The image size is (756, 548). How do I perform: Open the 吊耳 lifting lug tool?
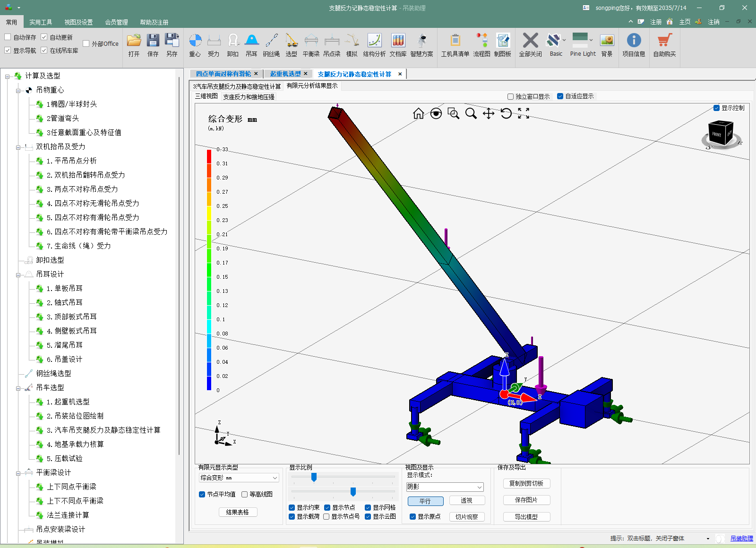click(x=252, y=45)
